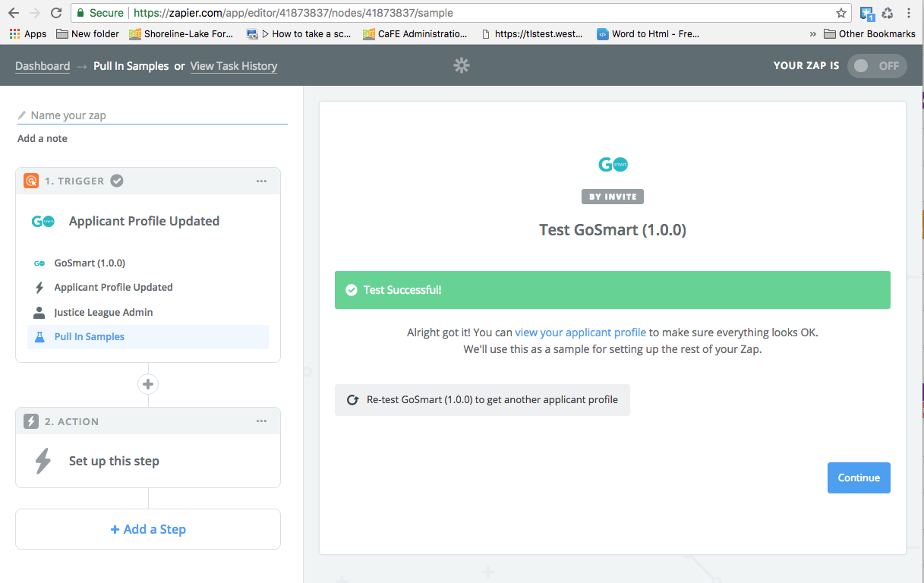Click the Test GoSmart (1.0.0) heading
This screenshot has width=924, height=583.
[613, 230]
